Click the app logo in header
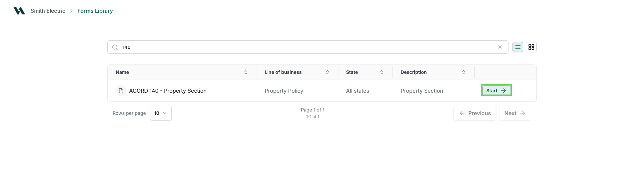Image resolution: width=644 pixels, height=180 pixels. (x=19, y=11)
